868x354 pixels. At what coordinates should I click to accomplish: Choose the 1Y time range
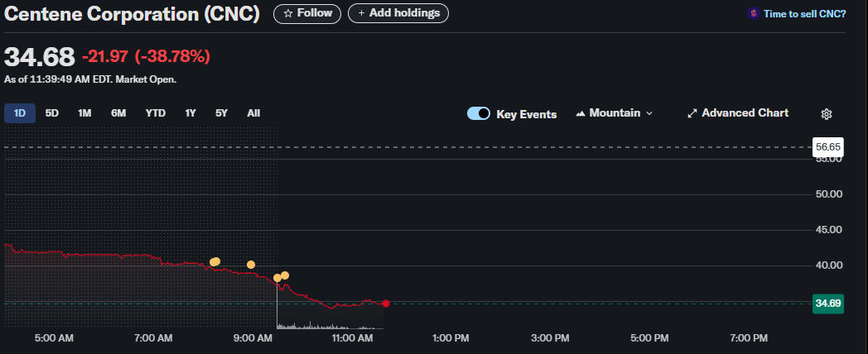(190, 113)
